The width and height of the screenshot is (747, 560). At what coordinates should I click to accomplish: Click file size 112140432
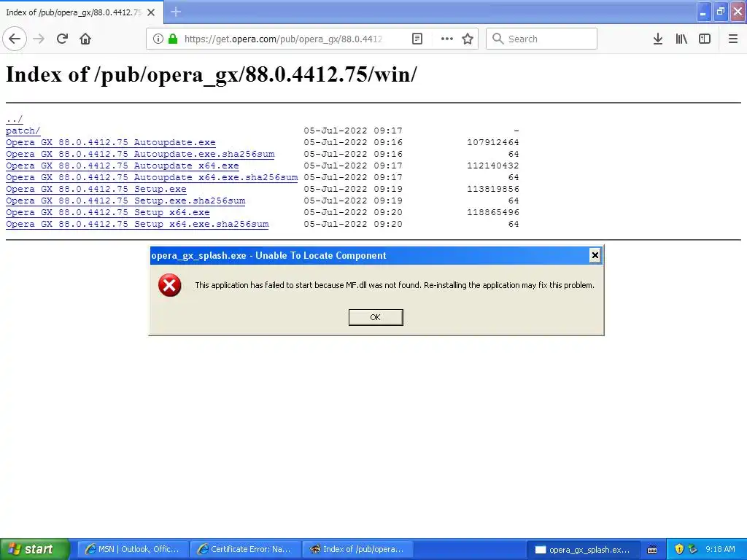492,166
